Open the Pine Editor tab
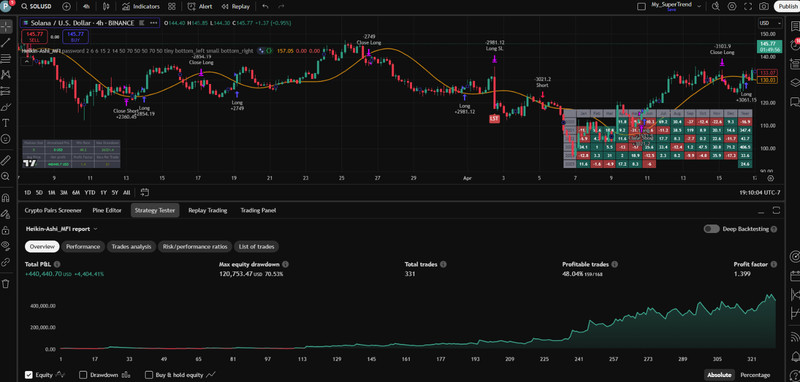This screenshot has height=382, width=800. point(107,210)
